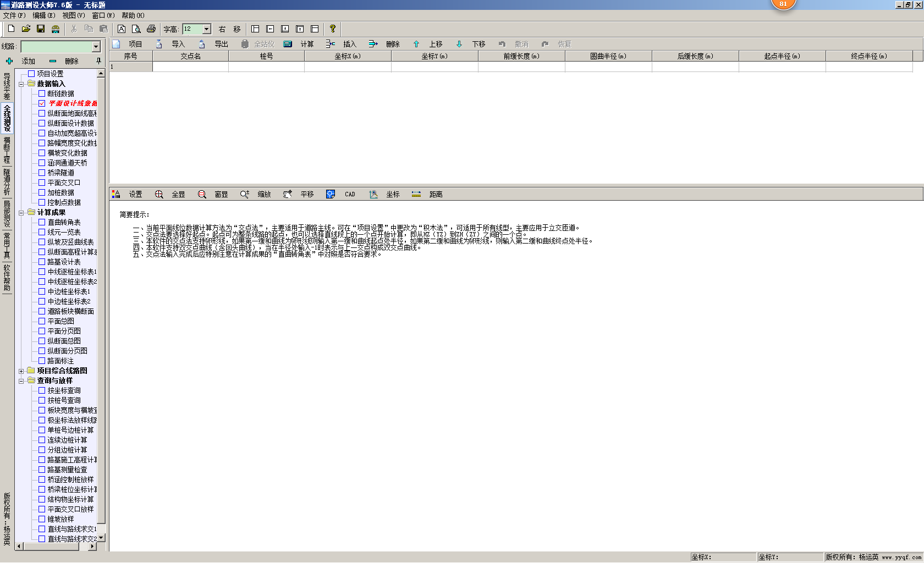Image resolution: width=924 pixels, height=563 pixels.
Task: Open a file with the folder icon
Action: coord(26,29)
